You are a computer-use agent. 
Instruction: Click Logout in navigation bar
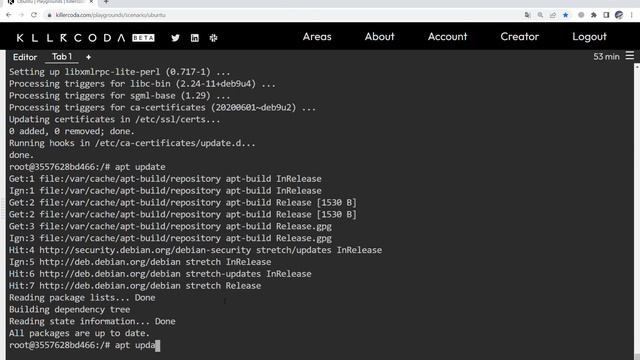589,37
